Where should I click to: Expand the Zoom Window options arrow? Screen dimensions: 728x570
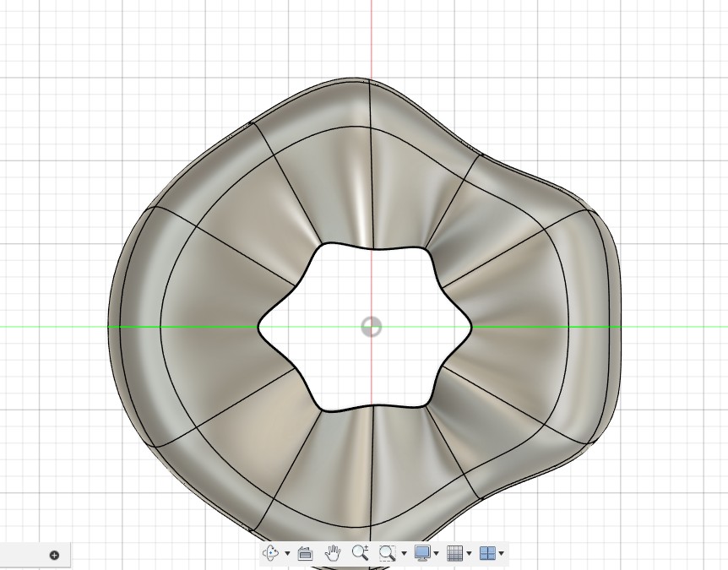(x=404, y=554)
